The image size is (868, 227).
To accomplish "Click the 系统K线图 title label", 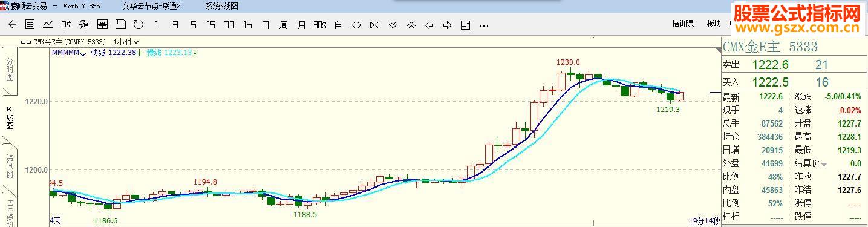I will [222, 6].
